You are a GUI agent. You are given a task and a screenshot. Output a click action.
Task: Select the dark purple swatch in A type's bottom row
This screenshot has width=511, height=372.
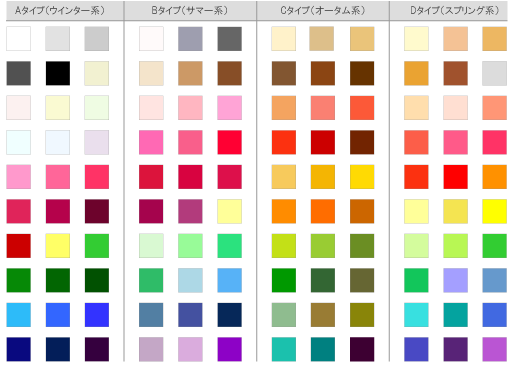(x=97, y=349)
